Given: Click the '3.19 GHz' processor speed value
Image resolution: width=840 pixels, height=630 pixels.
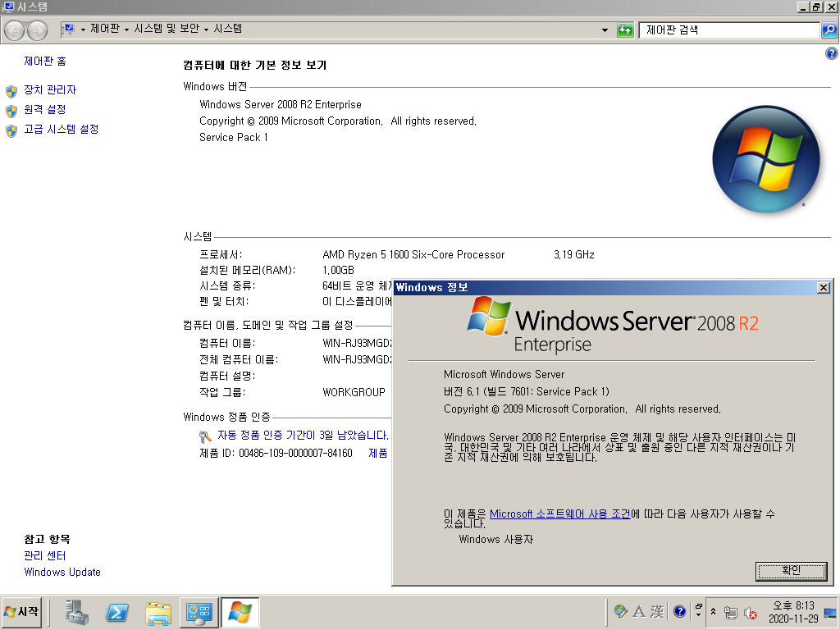Looking at the screenshot, I should (573, 255).
